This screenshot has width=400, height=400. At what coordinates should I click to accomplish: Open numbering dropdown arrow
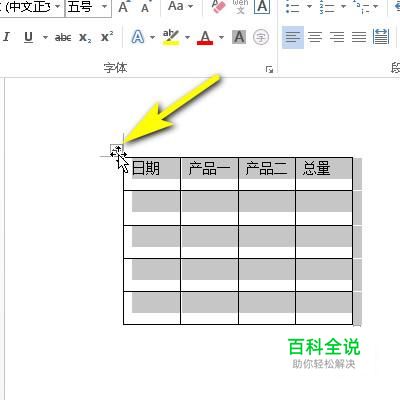[x=343, y=6]
